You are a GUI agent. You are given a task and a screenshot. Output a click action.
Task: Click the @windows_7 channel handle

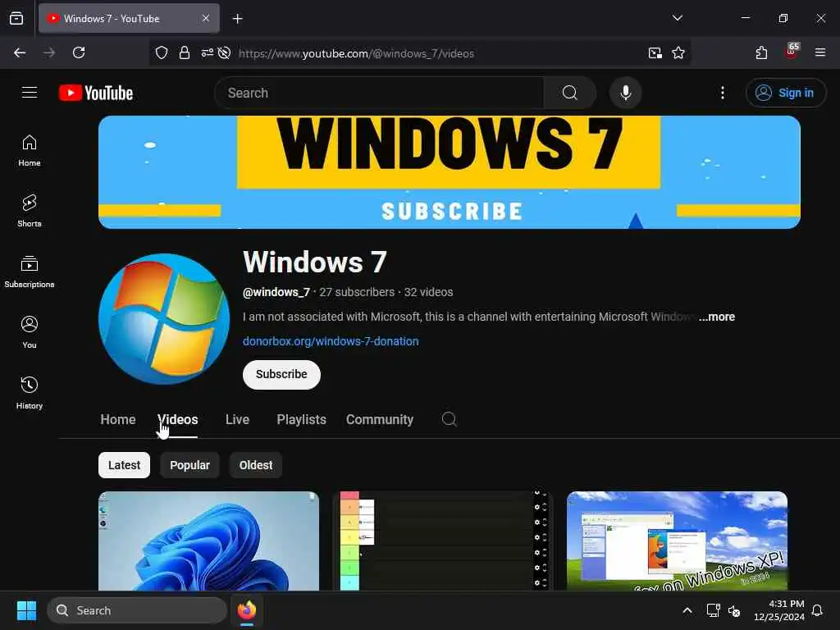pos(276,292)
